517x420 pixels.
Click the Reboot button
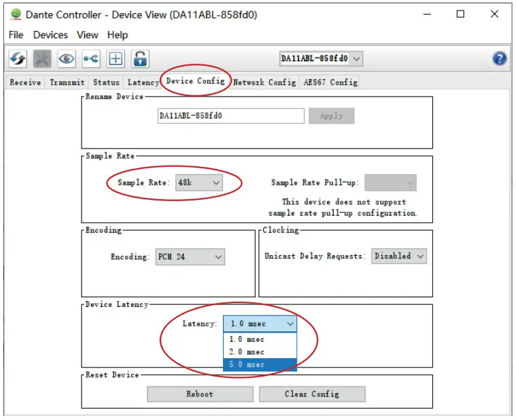click(200, 394)
